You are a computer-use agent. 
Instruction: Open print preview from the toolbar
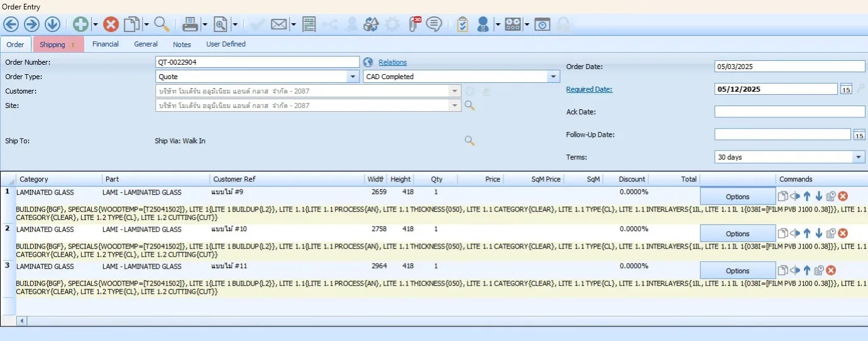click(221, 24)
